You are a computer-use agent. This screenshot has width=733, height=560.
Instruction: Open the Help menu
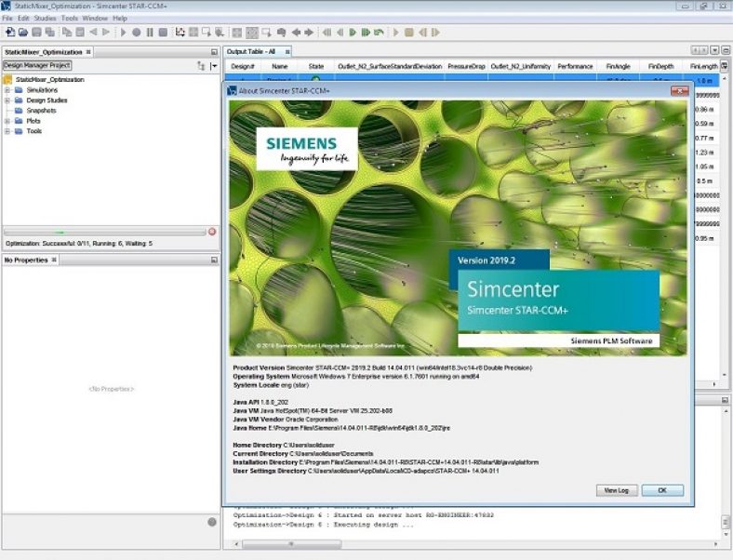(120, 19)
